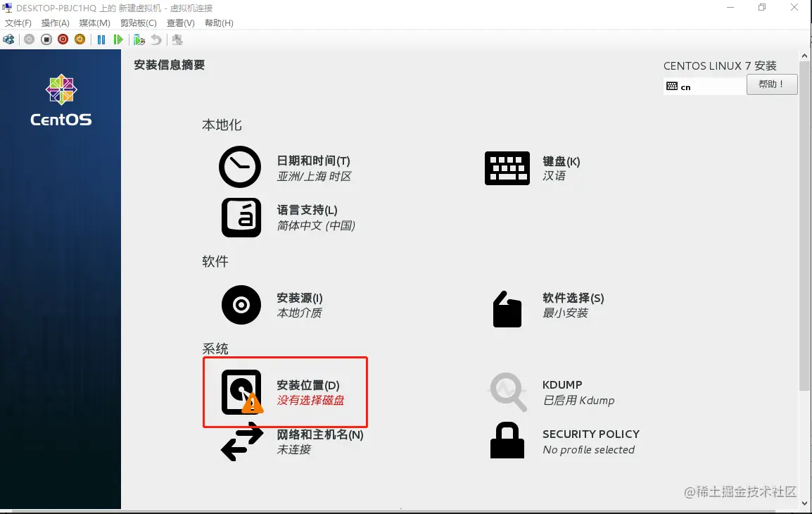The image size is (812, 514).
Task: Select 键盘(K) label
Action: point(562,161)
